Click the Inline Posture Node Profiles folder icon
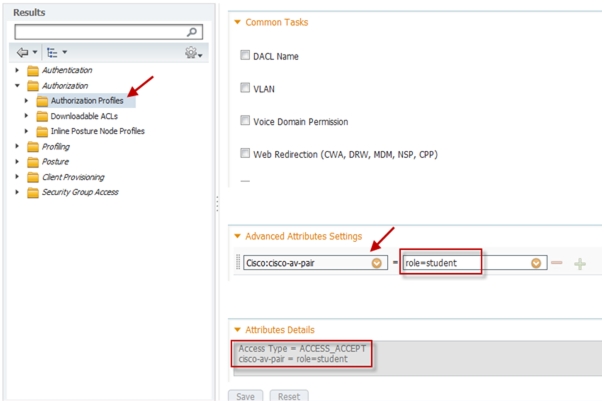This screenshot has width=604, height=401. point(42,131)
